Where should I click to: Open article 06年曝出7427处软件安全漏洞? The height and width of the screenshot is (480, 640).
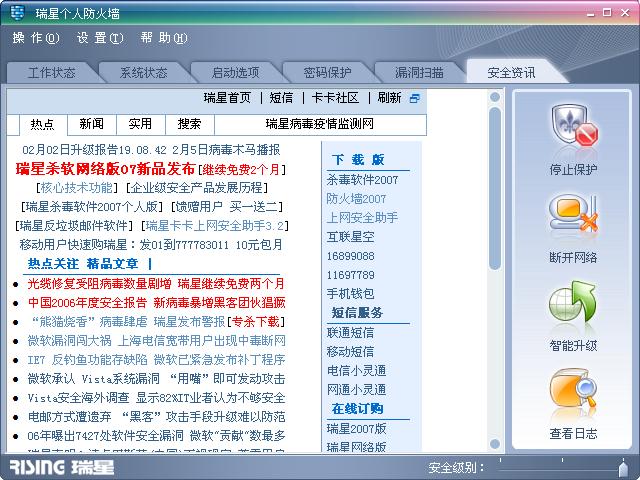pos(105,436)
